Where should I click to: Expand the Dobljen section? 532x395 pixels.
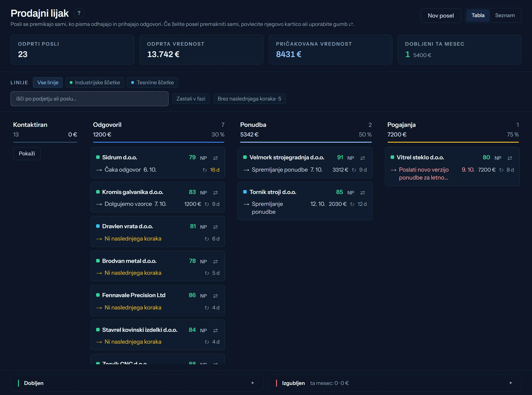click(137, 383)
